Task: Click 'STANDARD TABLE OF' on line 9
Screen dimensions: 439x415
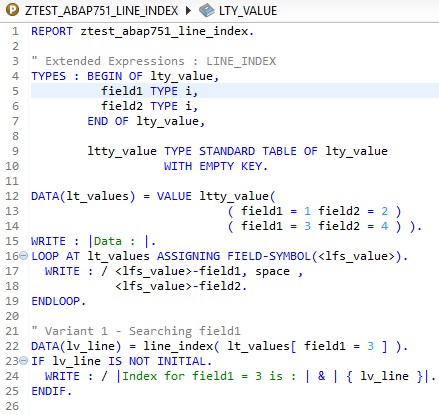Action: 258,151
